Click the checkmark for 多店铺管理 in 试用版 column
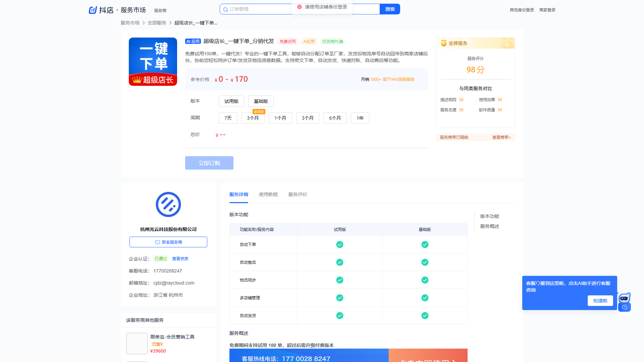This screenshot has width=644, height=362. coord(340,298)
